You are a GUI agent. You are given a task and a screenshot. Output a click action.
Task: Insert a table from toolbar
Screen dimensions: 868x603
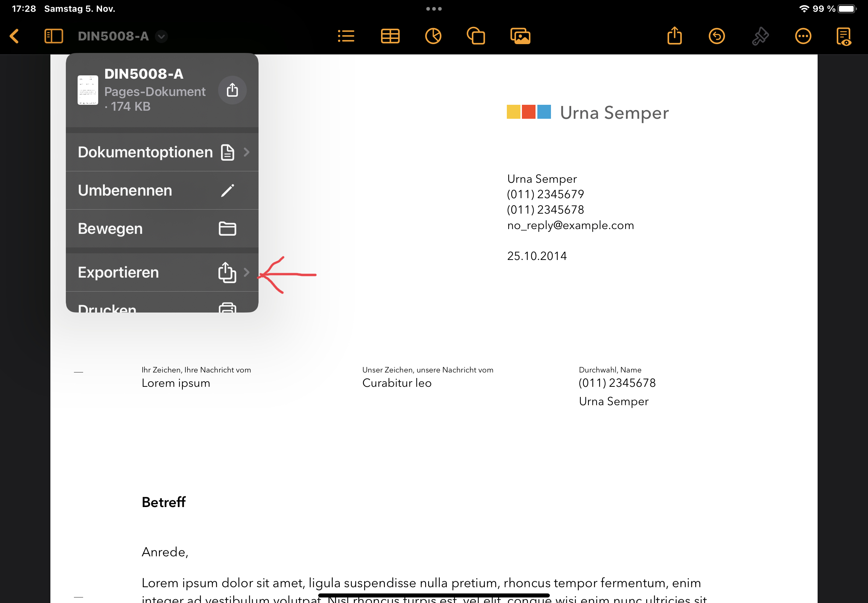390,36
